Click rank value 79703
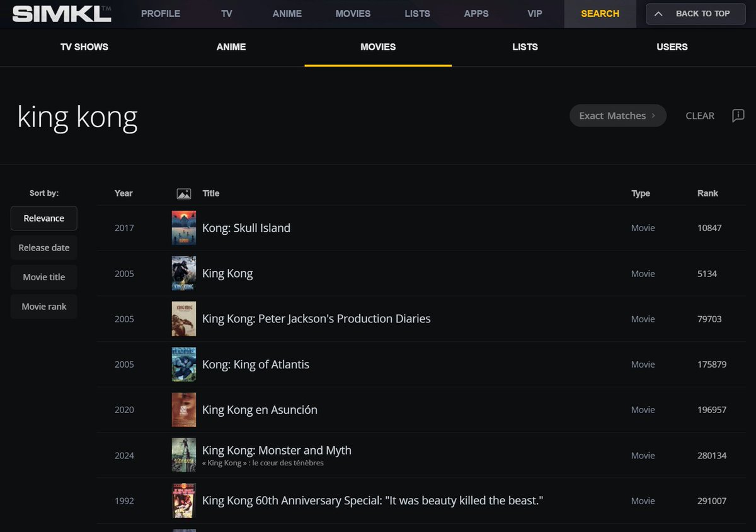756x532 pixels. tap(709, 319)
